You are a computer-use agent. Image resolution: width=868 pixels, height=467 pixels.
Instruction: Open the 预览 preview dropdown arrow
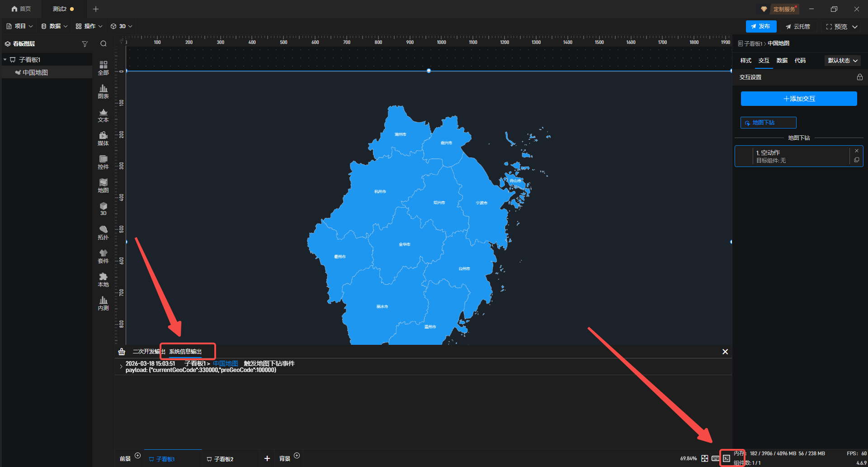point(855,27)
